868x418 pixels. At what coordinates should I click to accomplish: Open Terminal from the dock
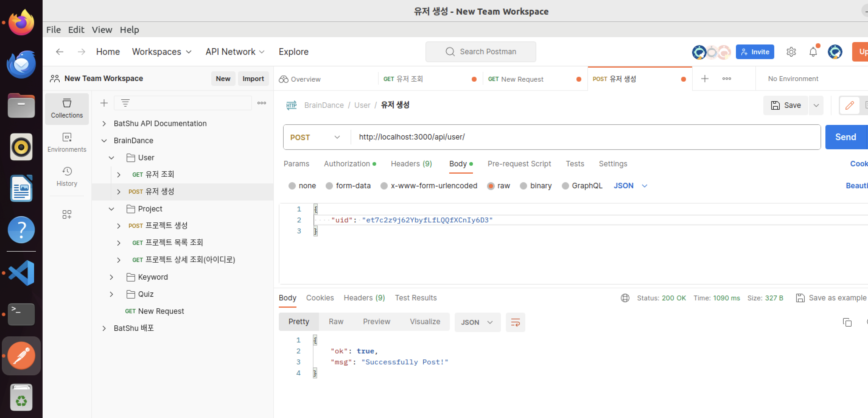[21, 314]
